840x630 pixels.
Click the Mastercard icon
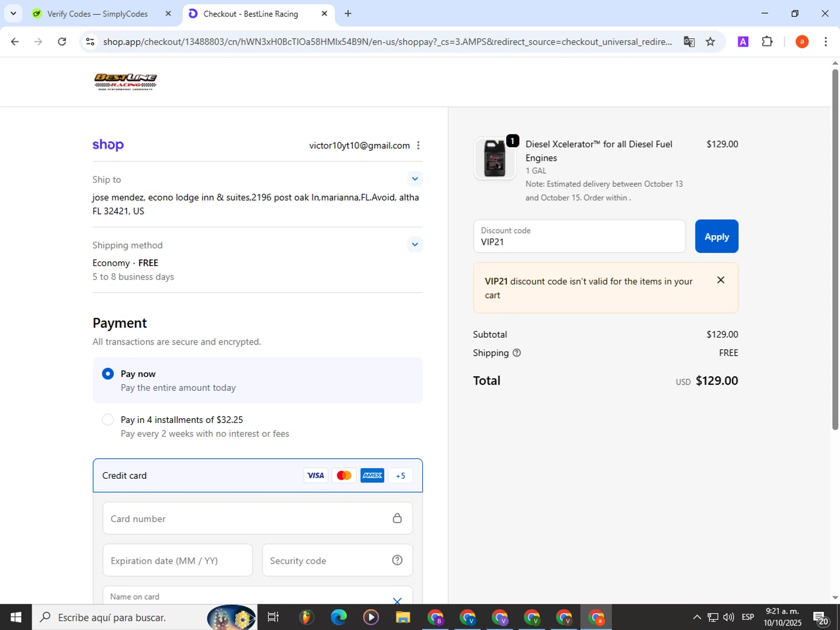344,475
